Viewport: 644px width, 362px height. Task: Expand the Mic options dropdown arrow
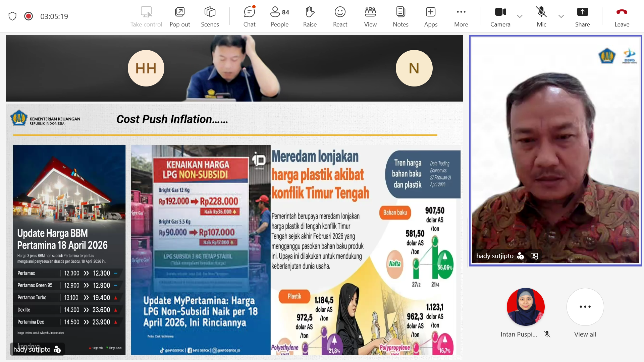coord(561,16)
